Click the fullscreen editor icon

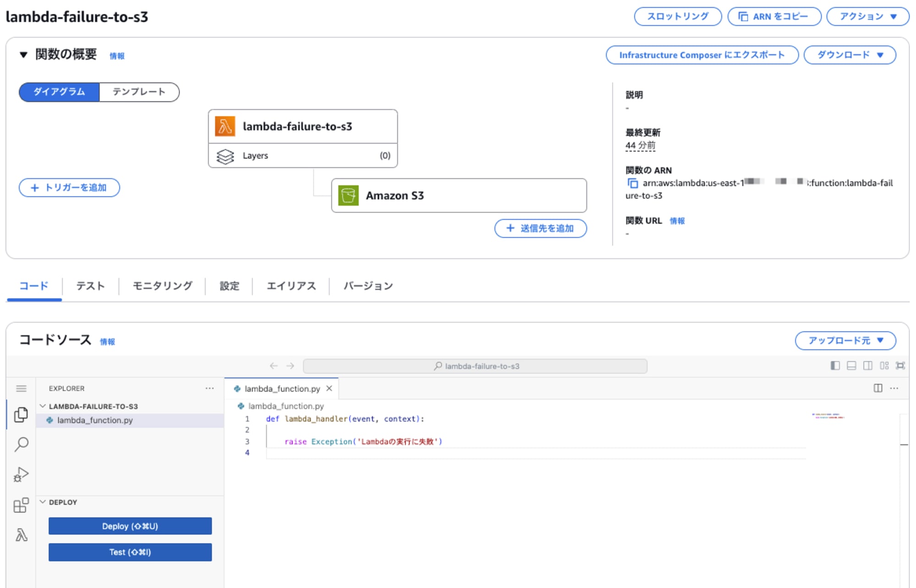click(900, 365)
